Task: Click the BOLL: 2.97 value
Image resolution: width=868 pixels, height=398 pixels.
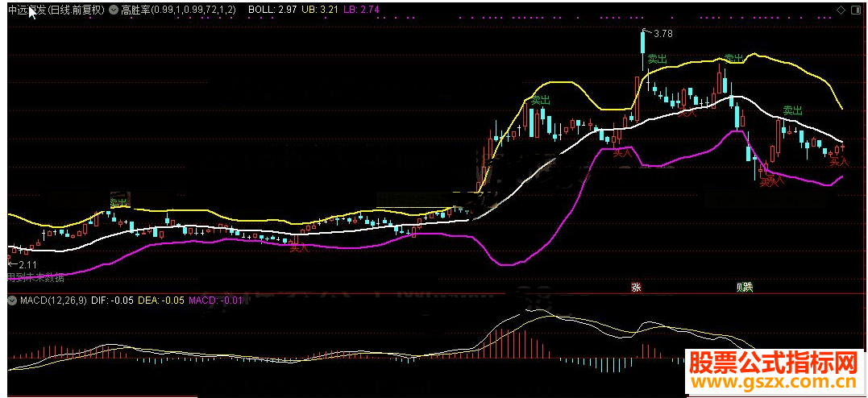Action: pos(272,10)
